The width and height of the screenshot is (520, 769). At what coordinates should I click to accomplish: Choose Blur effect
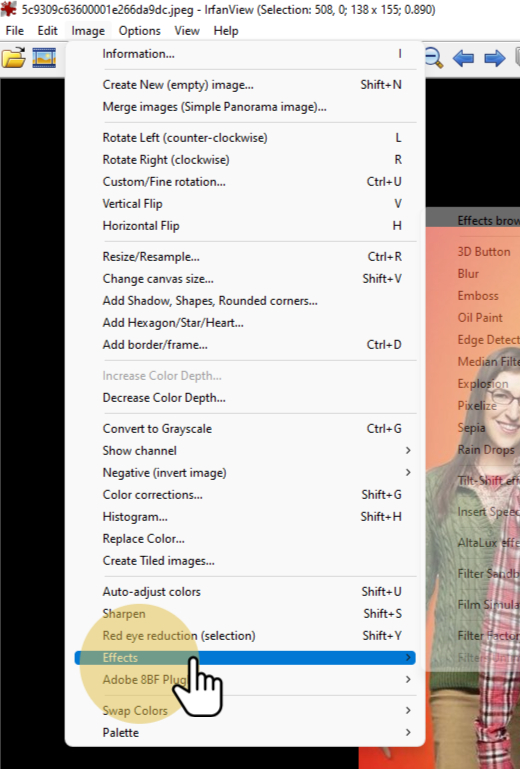pyautogui.click(x=468, y=274)
